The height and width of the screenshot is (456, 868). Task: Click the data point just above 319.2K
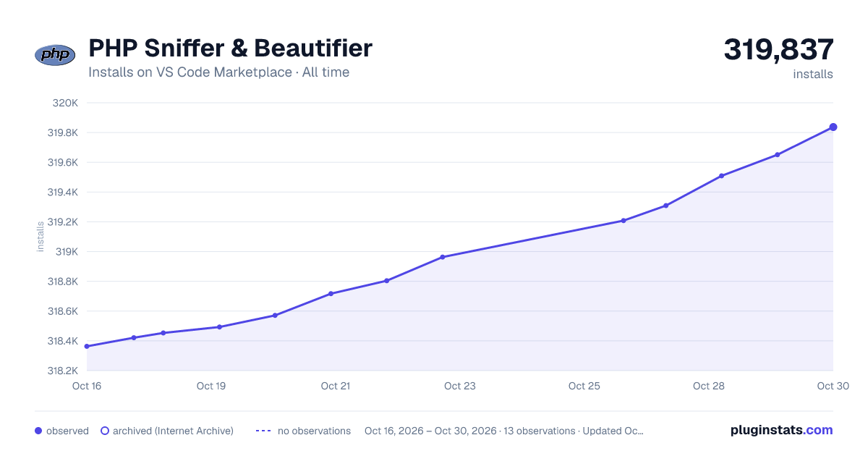click(624, 221)
